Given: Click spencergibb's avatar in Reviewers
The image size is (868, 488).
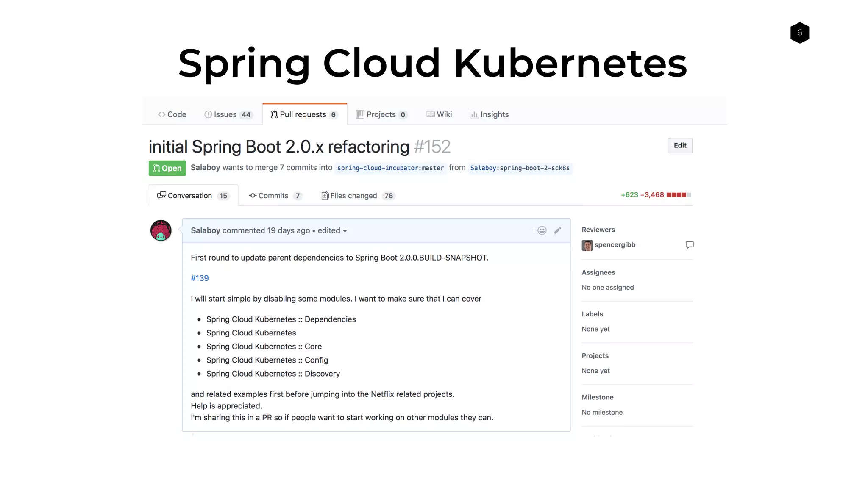Looking at the screenshot, I should 587,245.
